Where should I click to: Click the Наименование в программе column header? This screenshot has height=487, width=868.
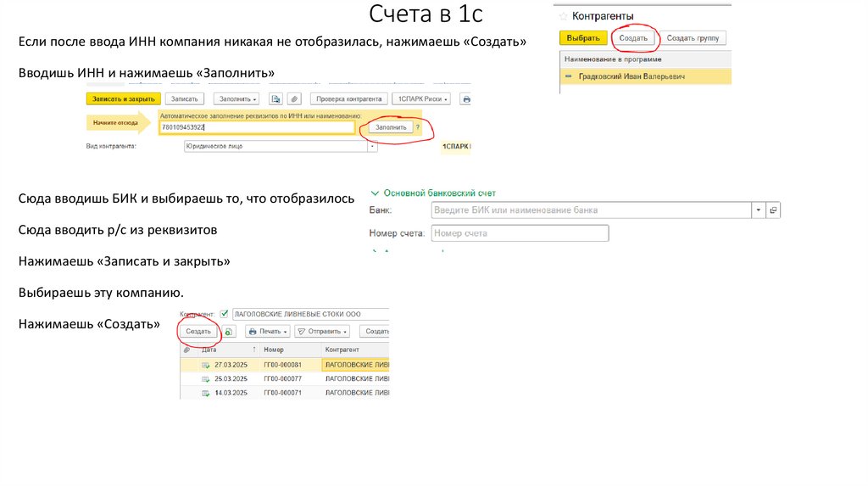(x=645, y=59)
